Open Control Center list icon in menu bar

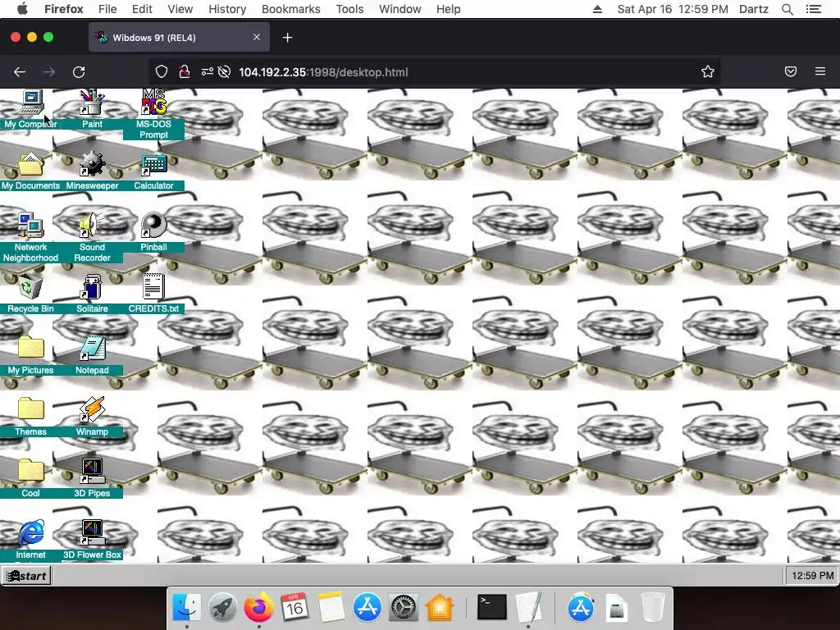click(813, 9)
